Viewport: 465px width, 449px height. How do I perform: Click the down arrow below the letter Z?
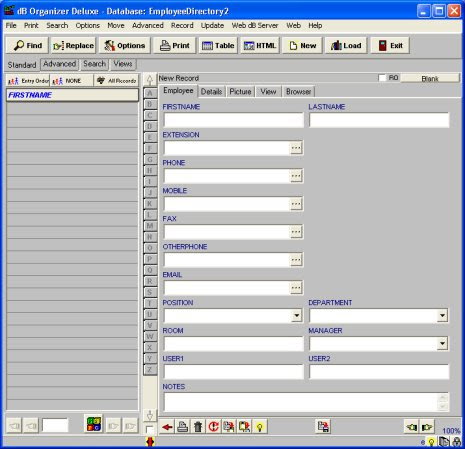pyautogui.click(x=150, y=415)
